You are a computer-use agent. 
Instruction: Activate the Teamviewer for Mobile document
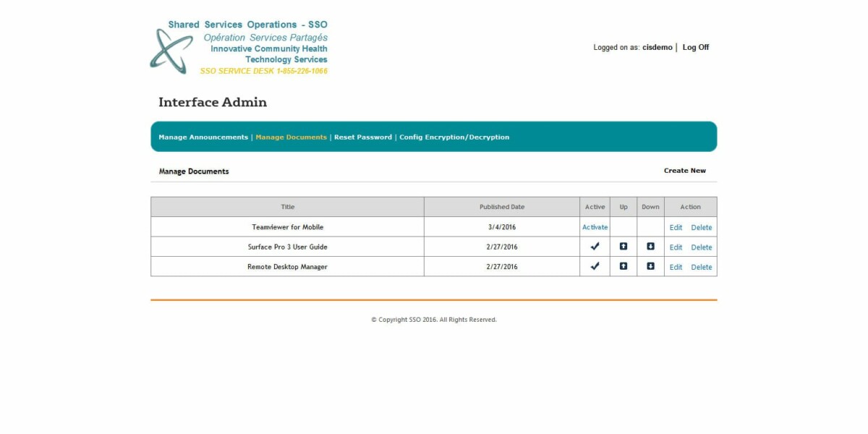click(595, 226)
